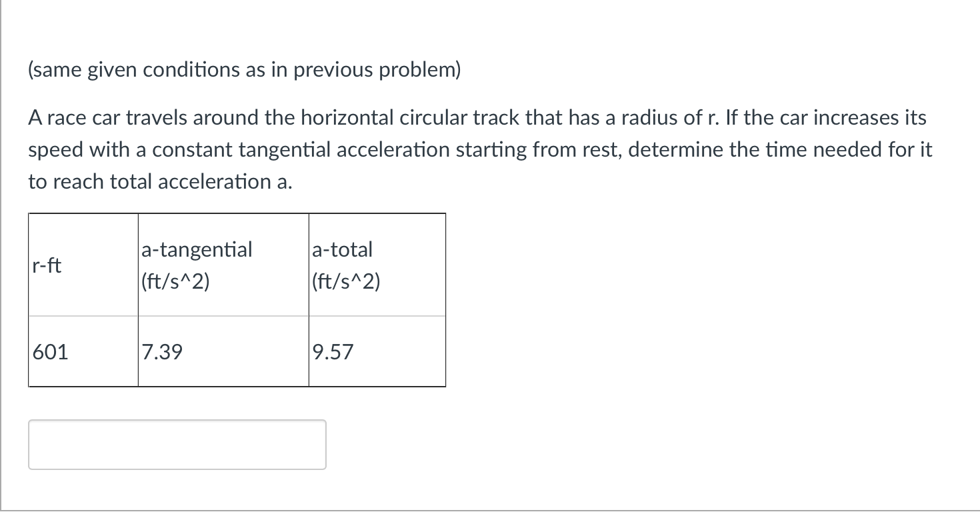Click inside the empty answer box
The height and width of the screenshot is (512, 980).
pos(177,444)
